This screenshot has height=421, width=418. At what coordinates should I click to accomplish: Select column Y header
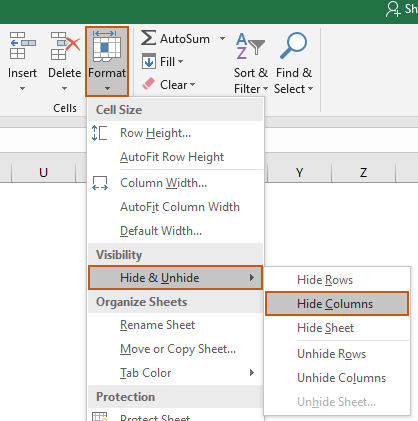pos(299,173)
